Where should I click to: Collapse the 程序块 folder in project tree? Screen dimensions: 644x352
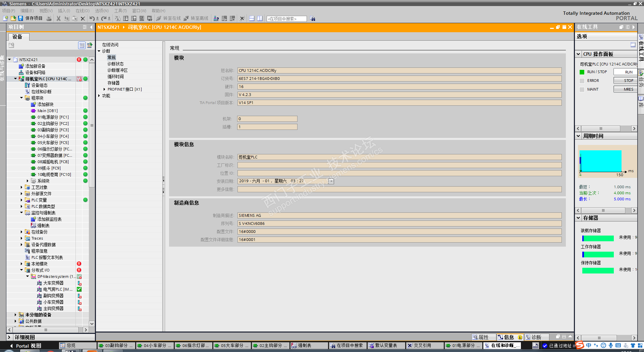21,98
